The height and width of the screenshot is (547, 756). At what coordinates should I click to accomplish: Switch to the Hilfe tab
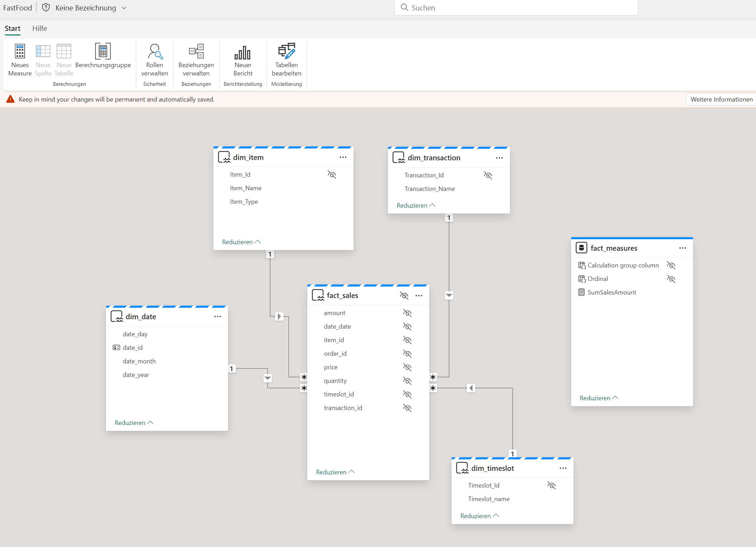point(40,29)
